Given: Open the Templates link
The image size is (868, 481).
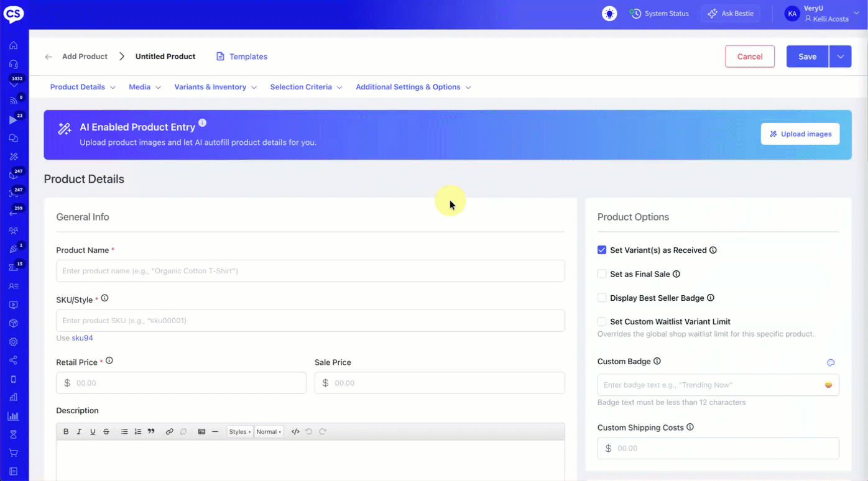Looking at the screenshot, I should coord(242,57).
